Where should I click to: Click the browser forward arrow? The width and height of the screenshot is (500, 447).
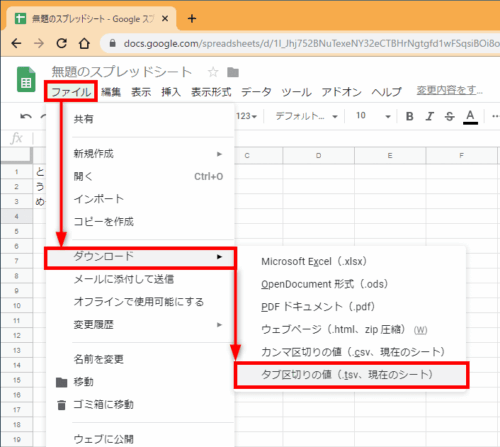point(39,43)
